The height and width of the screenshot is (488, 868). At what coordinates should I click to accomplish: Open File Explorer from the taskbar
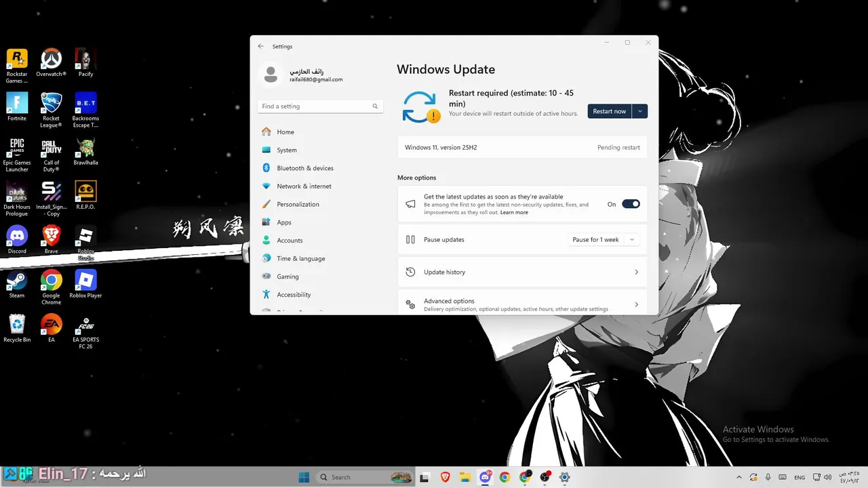point(465,477)
